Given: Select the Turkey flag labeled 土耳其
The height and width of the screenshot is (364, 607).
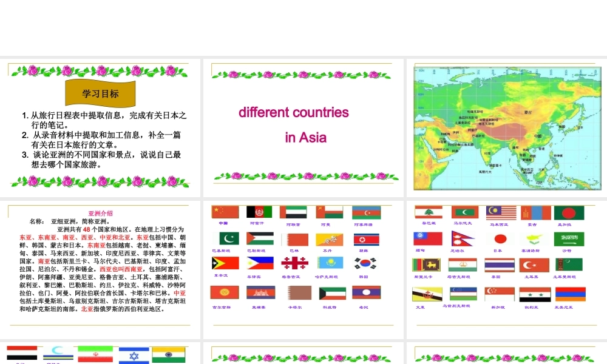Looking at the screenshot, I should click(534, 265).
